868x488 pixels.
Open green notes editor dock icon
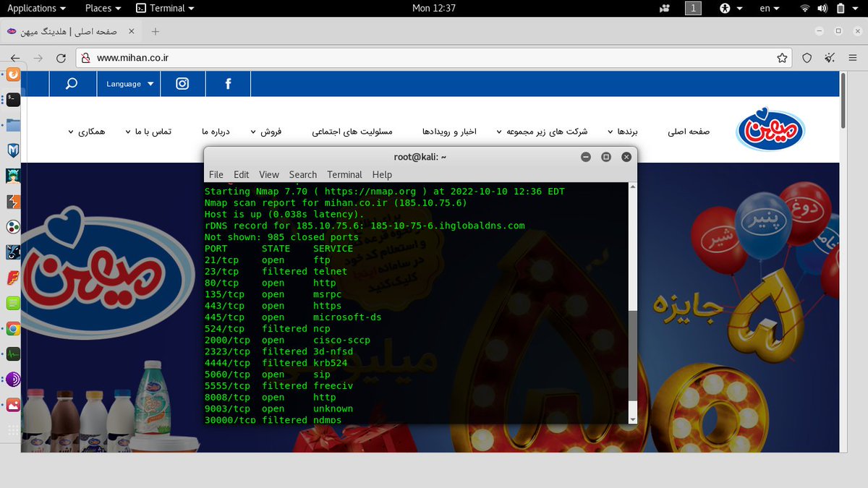pos(12,303)
